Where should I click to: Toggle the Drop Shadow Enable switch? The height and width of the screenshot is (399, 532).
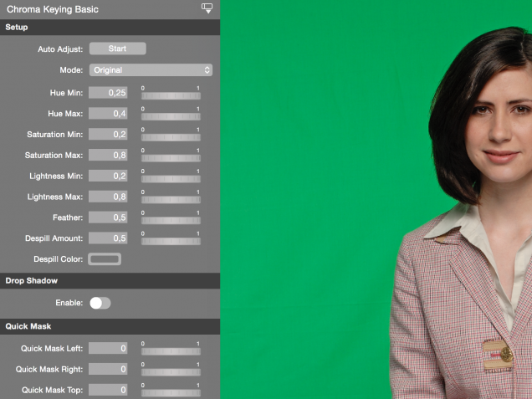[x=100, y=303]
